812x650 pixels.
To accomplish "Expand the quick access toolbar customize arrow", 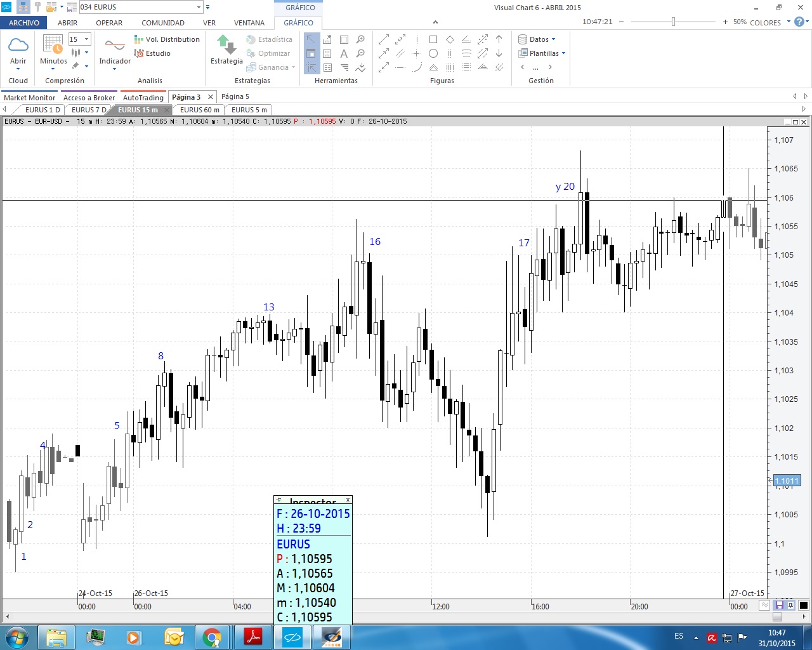I will tap(208, 7).
